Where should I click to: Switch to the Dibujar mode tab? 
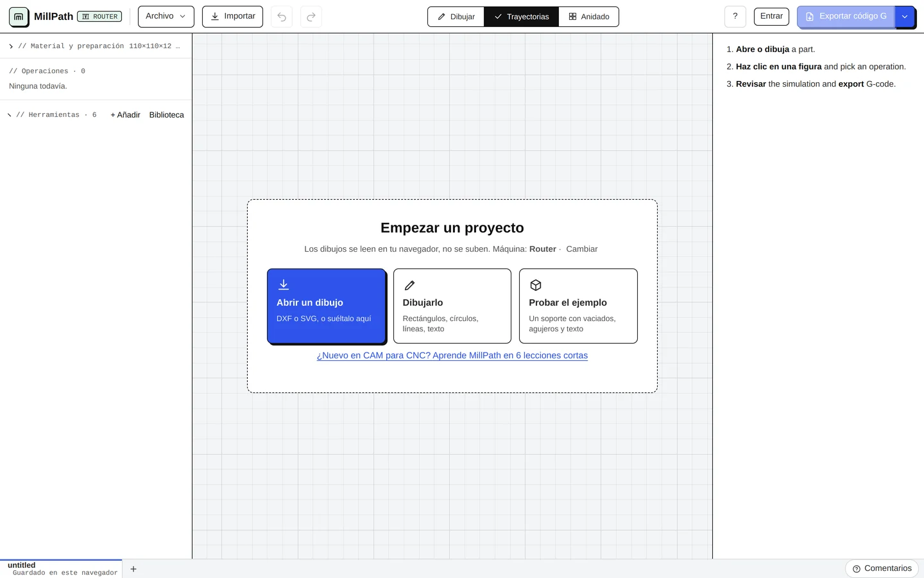(456, 17)
